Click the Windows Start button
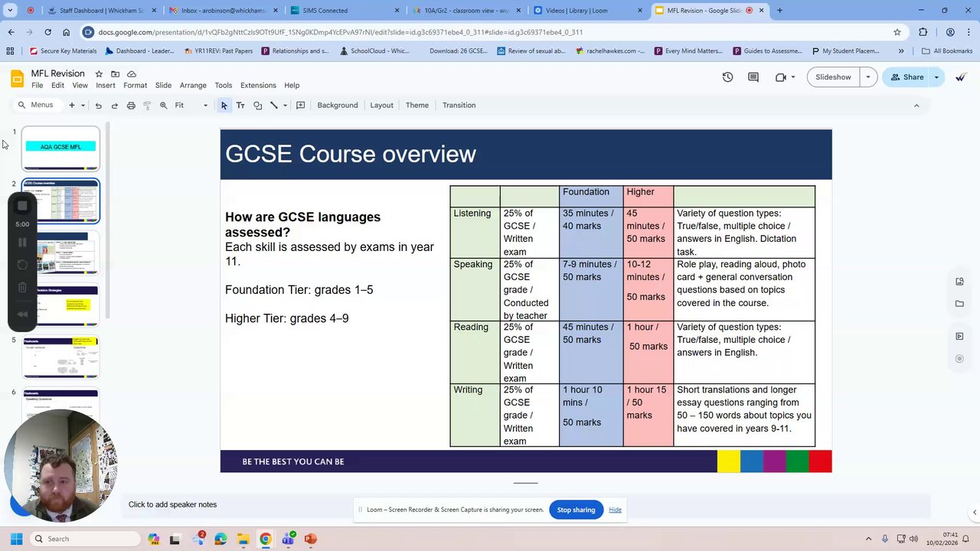980x551 pixels. [16, 539]
